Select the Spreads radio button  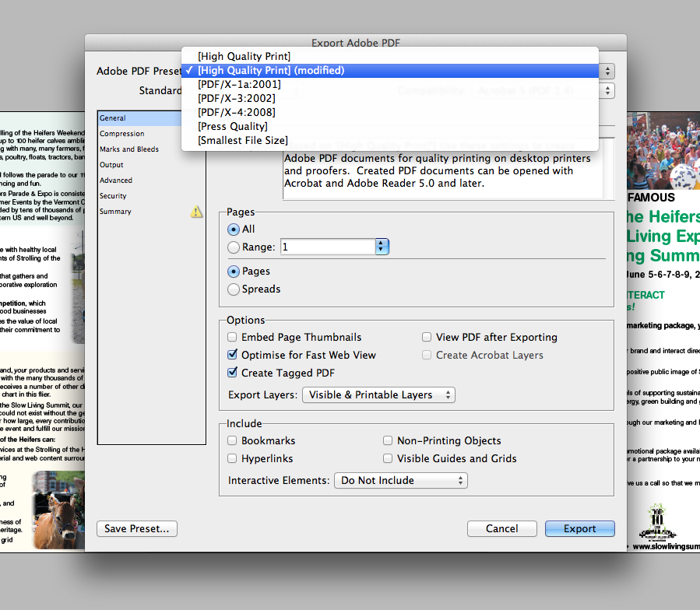(x=233, y=289)
